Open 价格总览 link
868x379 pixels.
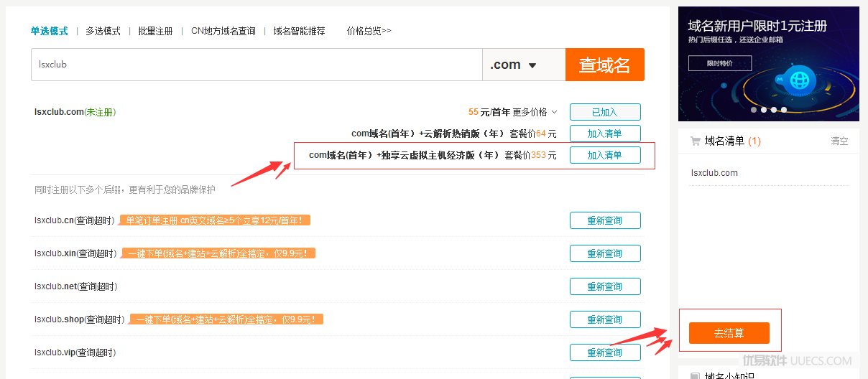tap(369, 31)
